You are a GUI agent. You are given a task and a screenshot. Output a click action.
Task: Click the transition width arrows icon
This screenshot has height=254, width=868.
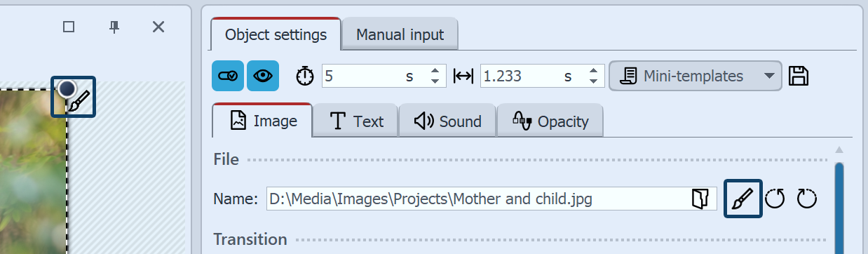pyautogui.click(x=464, y=76)
